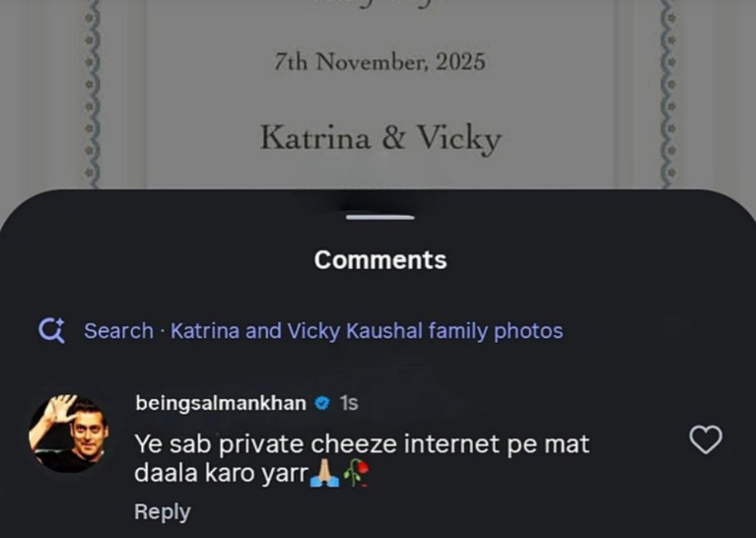Image resolution: width=756 pixels, height=538 pixels.
Task: Click the Comments header title
Action: pyautogui.click(x=380, y=260)
